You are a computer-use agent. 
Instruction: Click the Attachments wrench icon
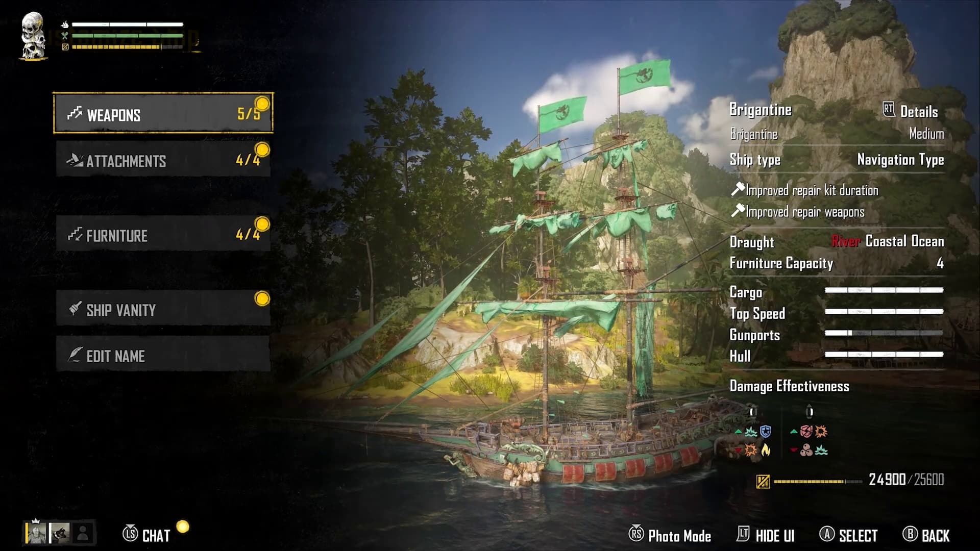[73, 160]
